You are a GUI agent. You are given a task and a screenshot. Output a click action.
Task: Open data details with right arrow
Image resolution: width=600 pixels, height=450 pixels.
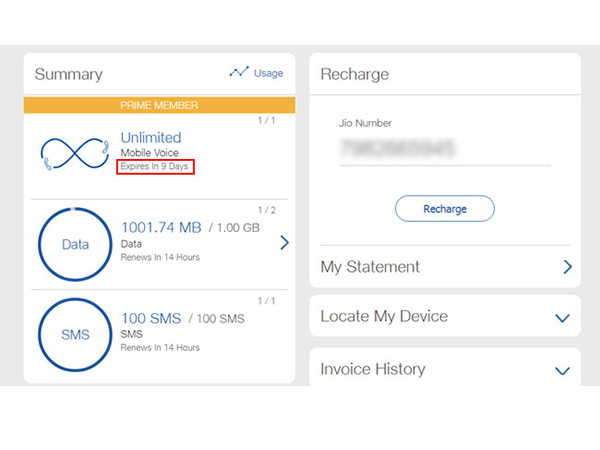(x=284, y=242)
